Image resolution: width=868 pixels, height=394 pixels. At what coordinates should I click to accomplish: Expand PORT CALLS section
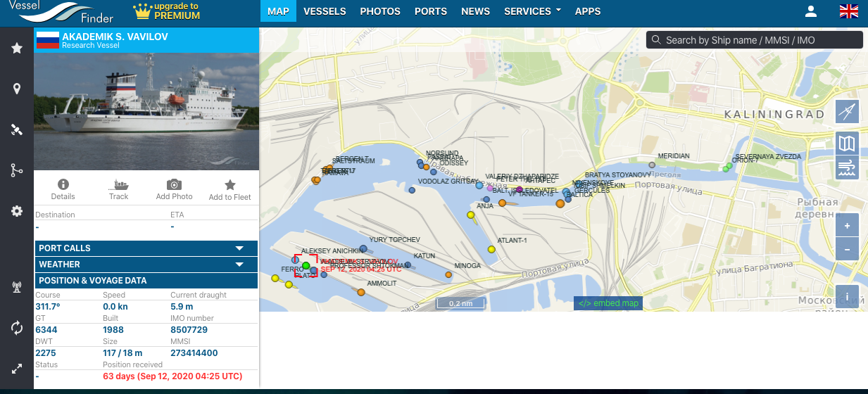coord(146,248)
